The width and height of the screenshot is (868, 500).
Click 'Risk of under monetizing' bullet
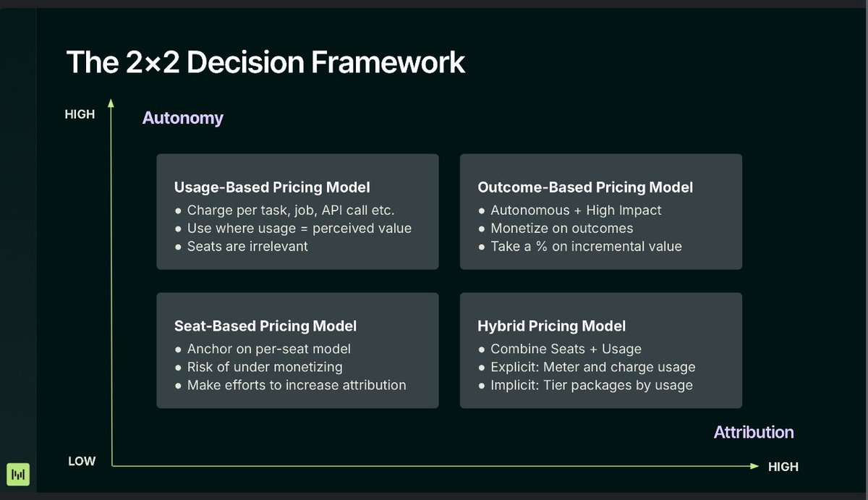click(264, 367)
